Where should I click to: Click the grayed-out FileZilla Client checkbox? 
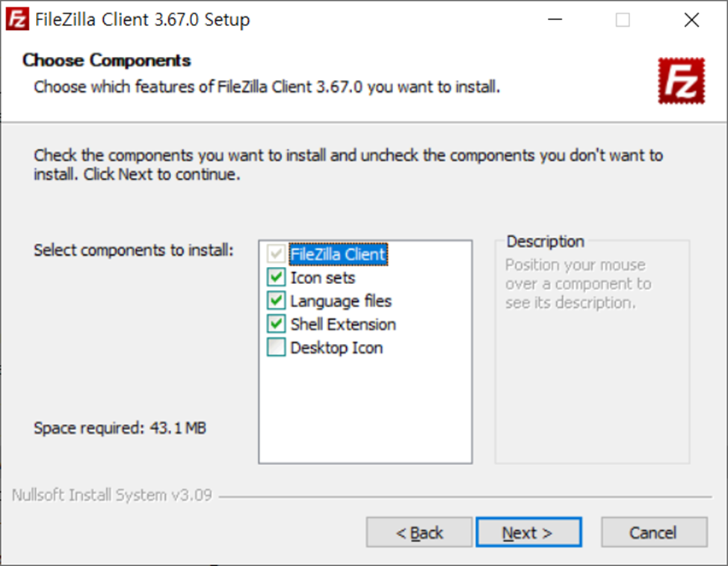coord(277,254)
